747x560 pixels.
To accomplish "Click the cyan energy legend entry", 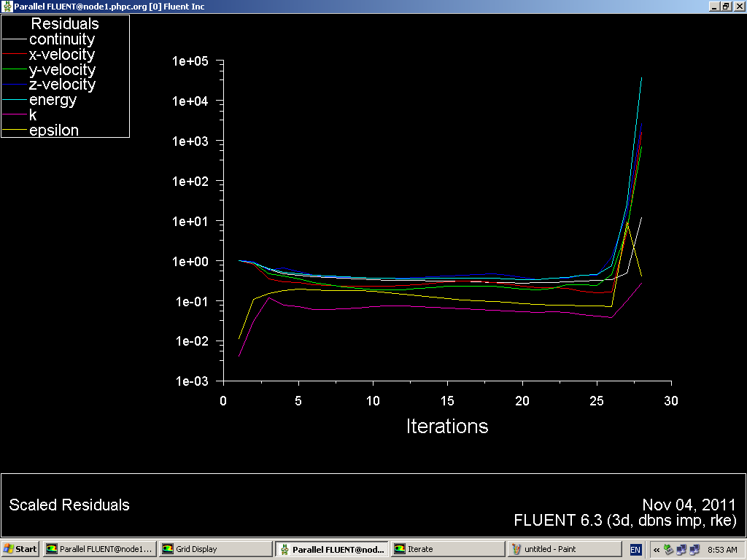I will (53, 100).
